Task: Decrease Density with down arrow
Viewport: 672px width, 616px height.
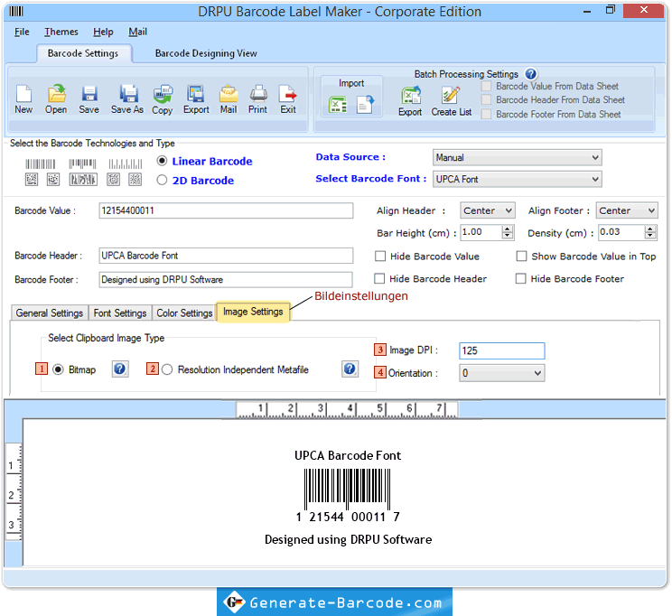Action: click(x=650, y=236)
